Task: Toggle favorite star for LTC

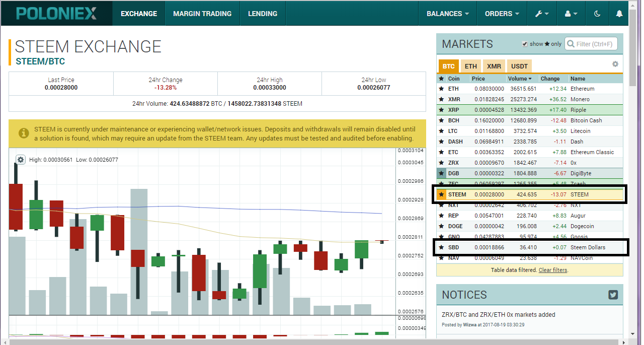Action: (441, 131)
